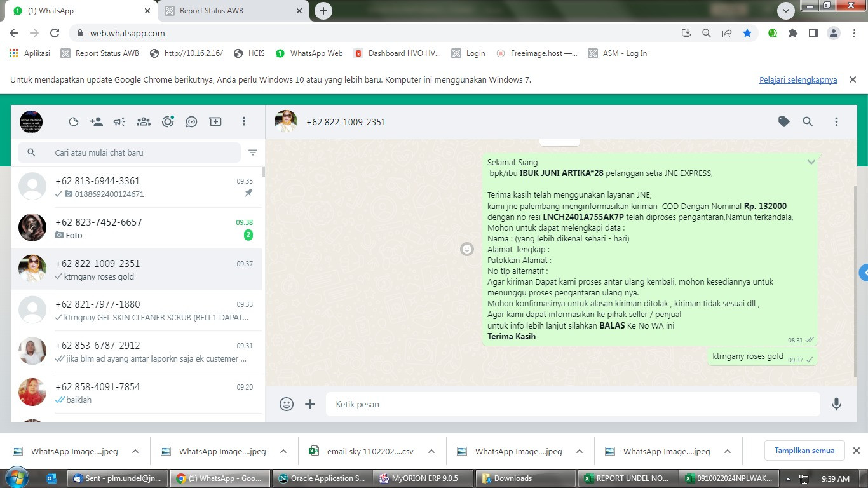
Task: Open the Downloads folder taskbar window
Action: (526, 478)
